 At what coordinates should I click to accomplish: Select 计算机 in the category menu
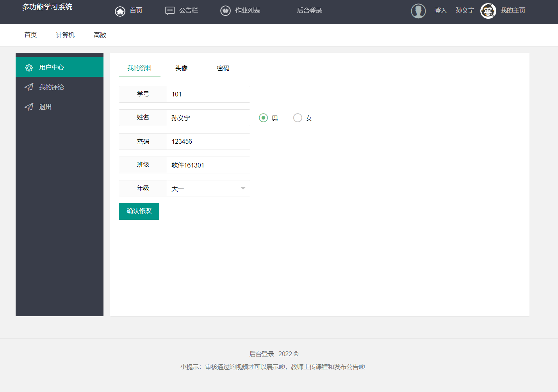pos(65,35)
